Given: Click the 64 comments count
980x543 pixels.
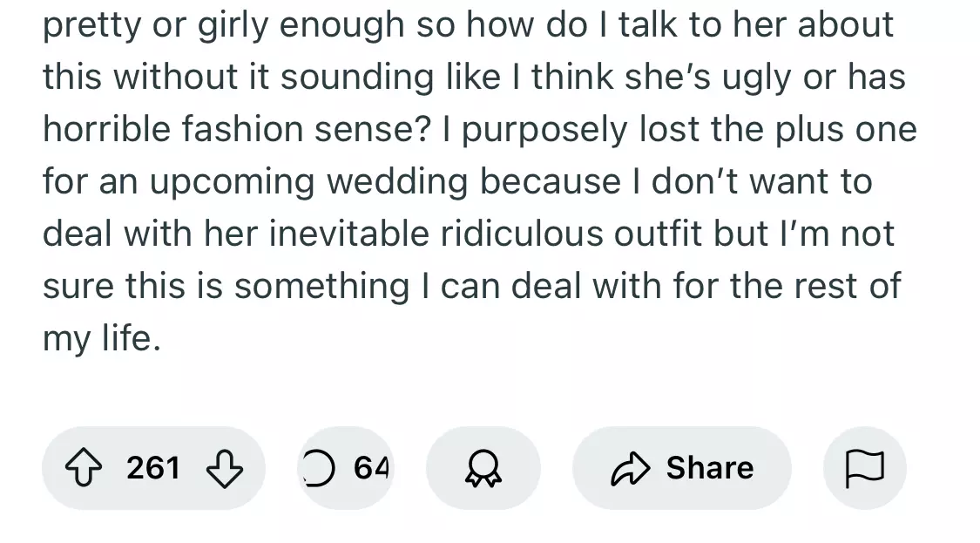Looking at the screenshot, I should pos(371,469).
